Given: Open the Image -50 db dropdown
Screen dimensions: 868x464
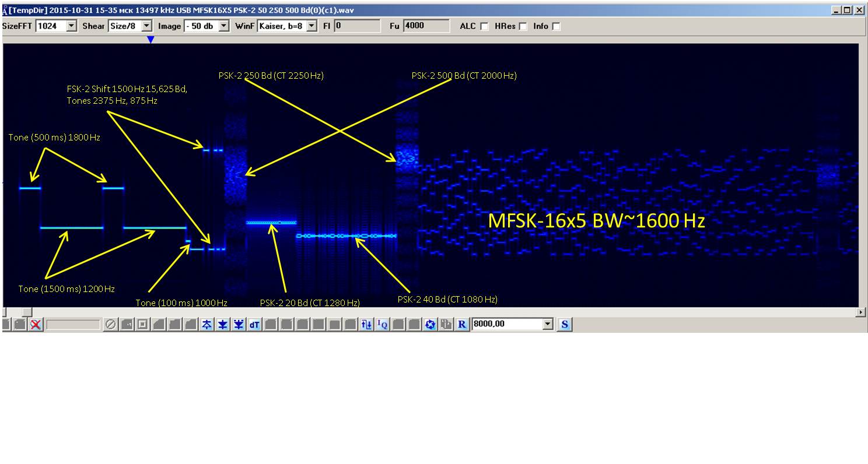Looking at the screenshot, I should pos(224,26).
